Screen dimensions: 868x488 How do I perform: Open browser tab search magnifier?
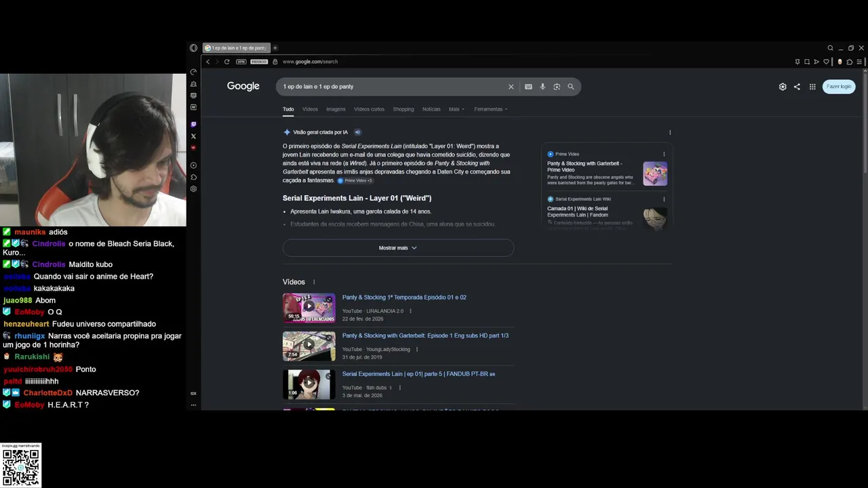pyautogui.click(x=830, y=48)
